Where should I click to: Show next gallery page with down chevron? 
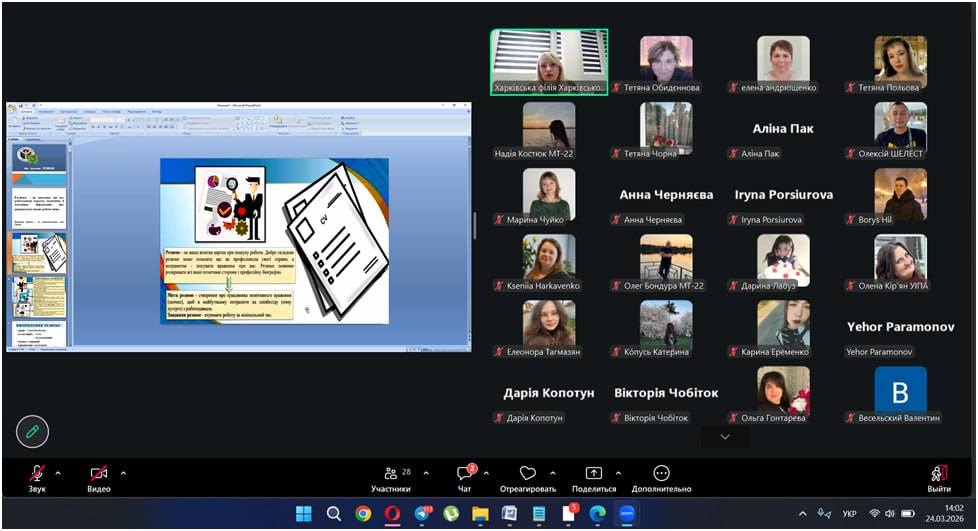(x=725, y=437)
